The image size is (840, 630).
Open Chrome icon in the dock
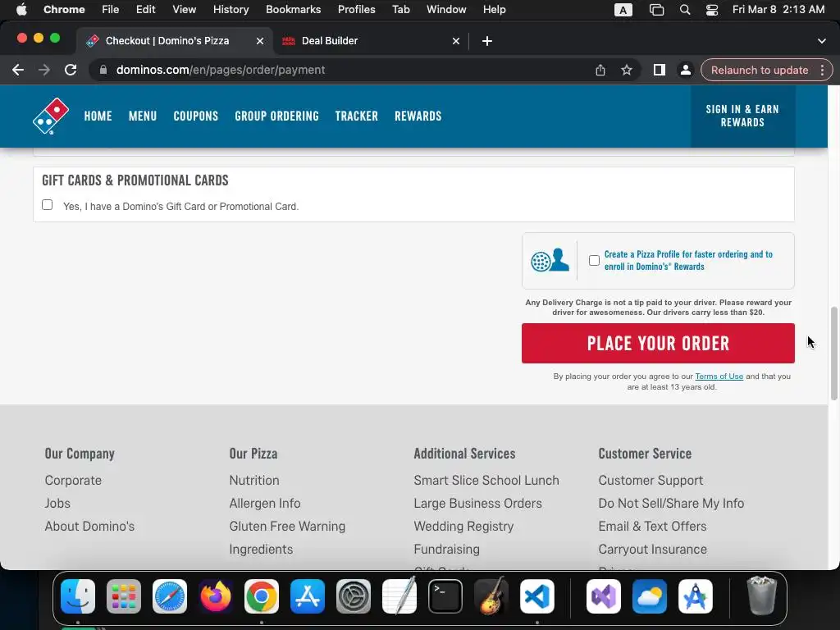pos(262,596)
